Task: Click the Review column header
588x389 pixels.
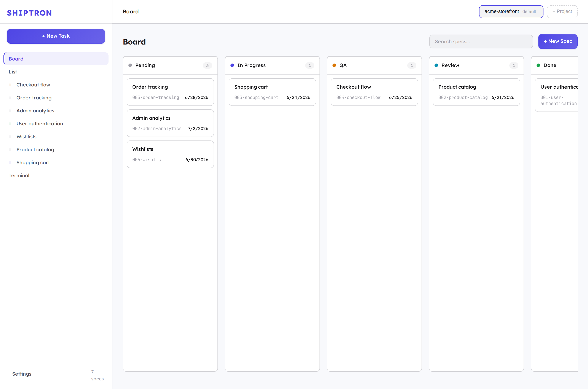Action: 476,65
